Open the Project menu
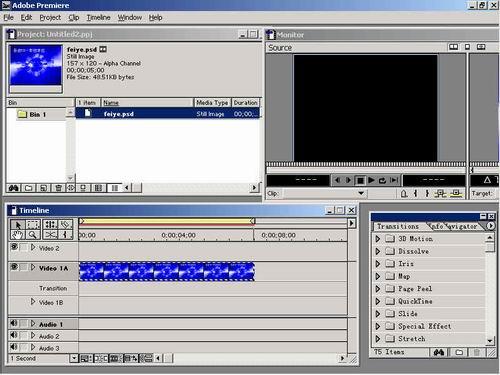The width and height of the screenshot is (500, 375). click(50, 17)
